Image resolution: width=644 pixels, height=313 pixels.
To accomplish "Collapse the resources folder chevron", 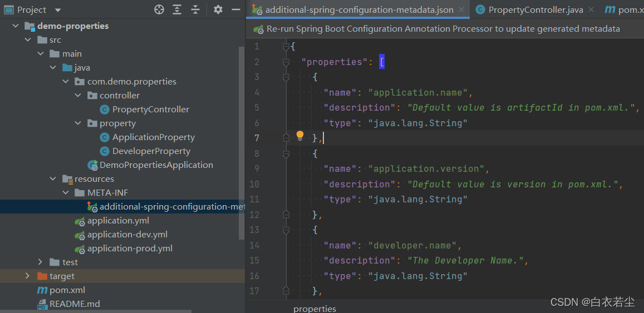I will click(x=53, y=179).
